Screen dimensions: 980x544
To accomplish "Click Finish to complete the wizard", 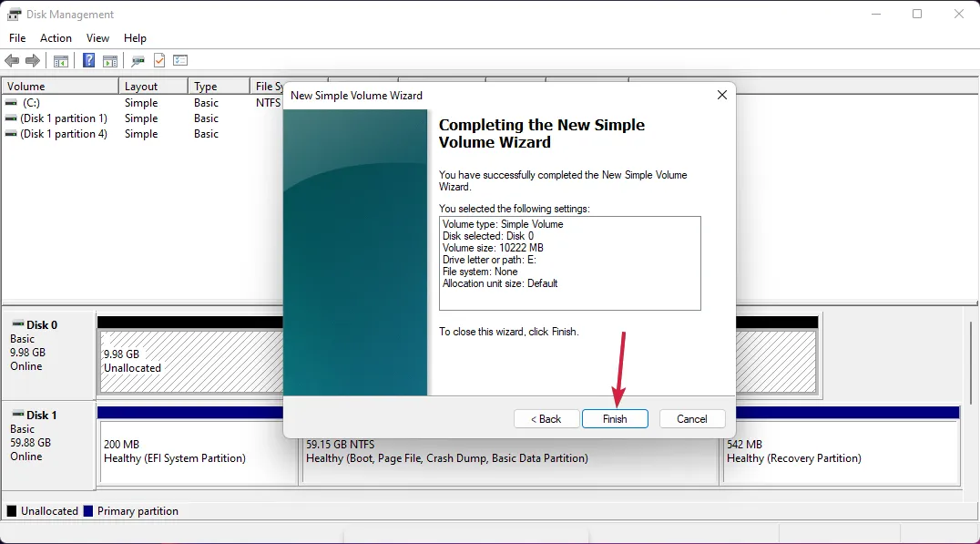I will click(615, 419).
